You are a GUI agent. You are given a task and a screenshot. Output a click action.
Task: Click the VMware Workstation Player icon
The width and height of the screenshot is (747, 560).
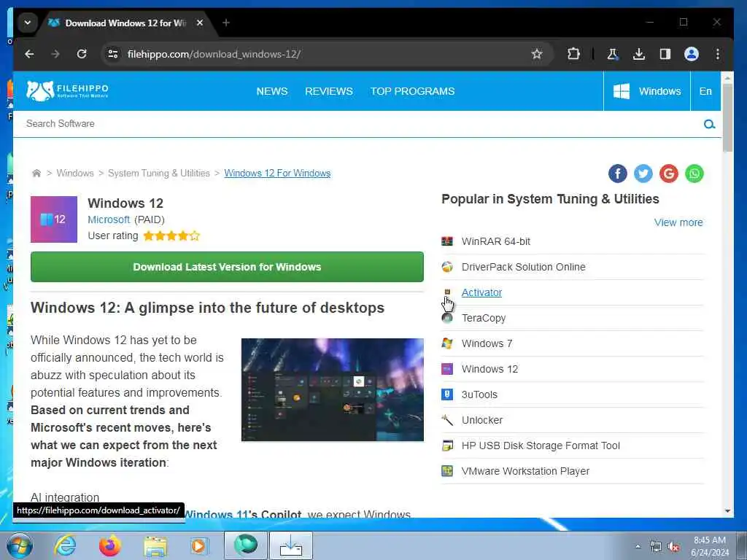pos(447,471)
